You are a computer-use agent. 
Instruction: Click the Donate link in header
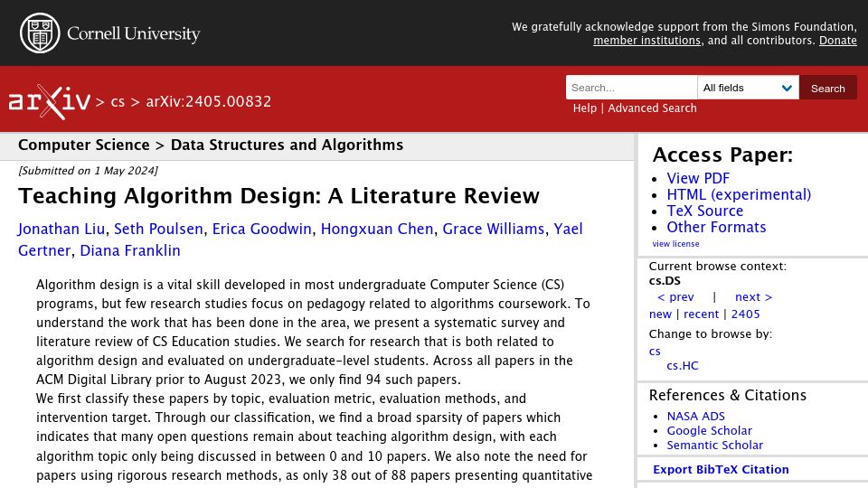coord(837,41)
